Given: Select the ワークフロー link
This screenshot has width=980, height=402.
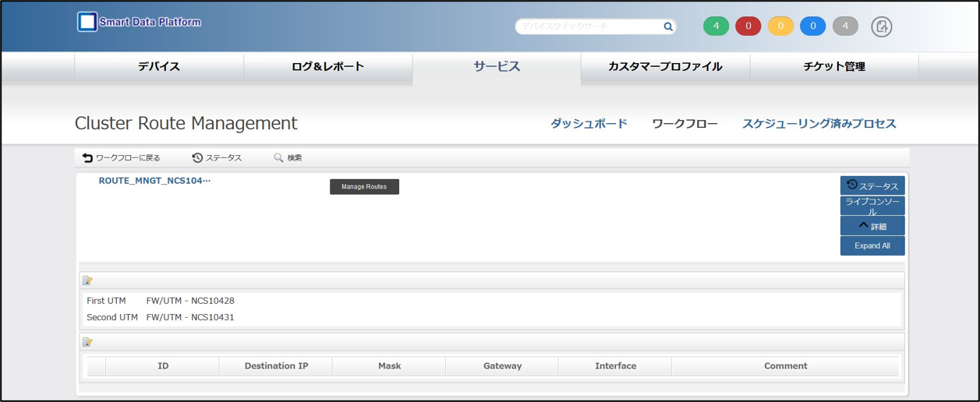Looking at the screenshot, I should coord(685,124).
